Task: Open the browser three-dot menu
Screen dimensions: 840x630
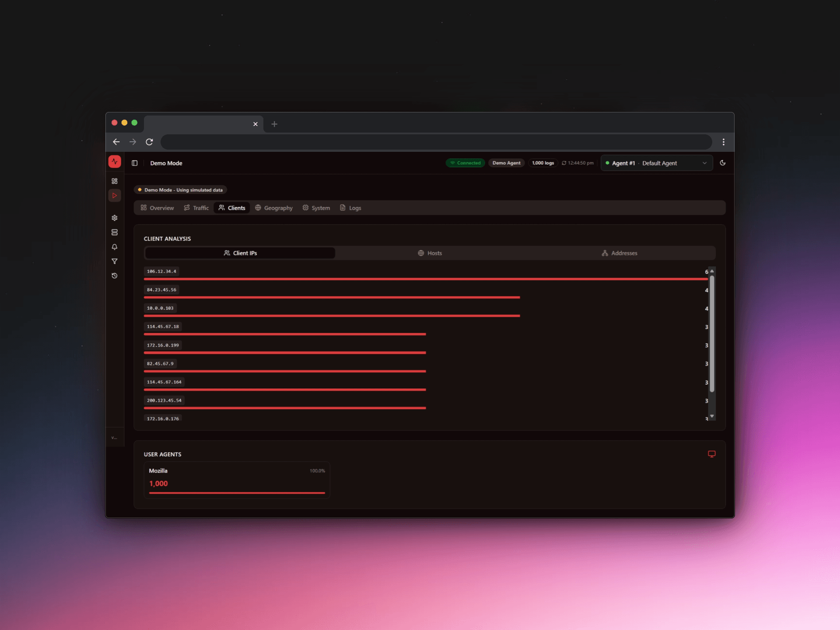Action: point(724,142)
